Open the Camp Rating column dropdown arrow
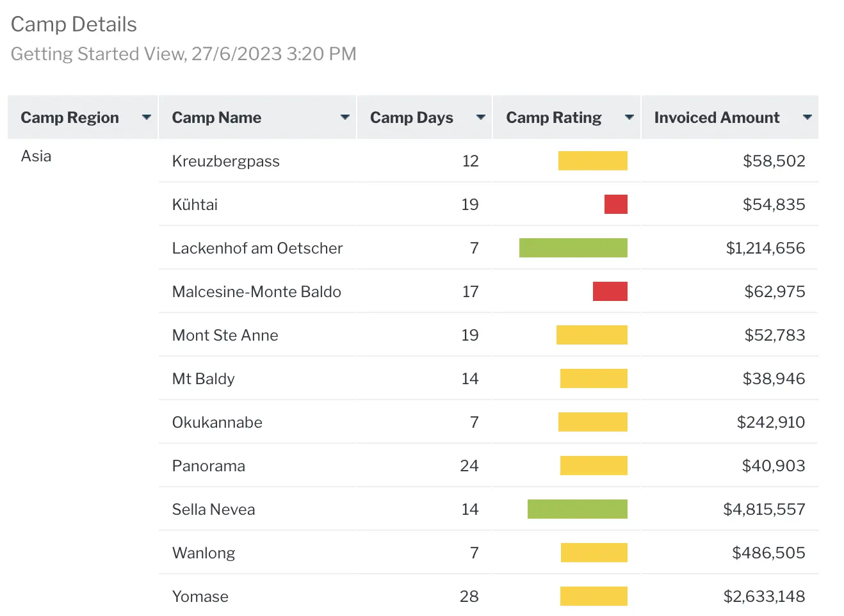This screenshot has height=616, width=844. [629, 117]
